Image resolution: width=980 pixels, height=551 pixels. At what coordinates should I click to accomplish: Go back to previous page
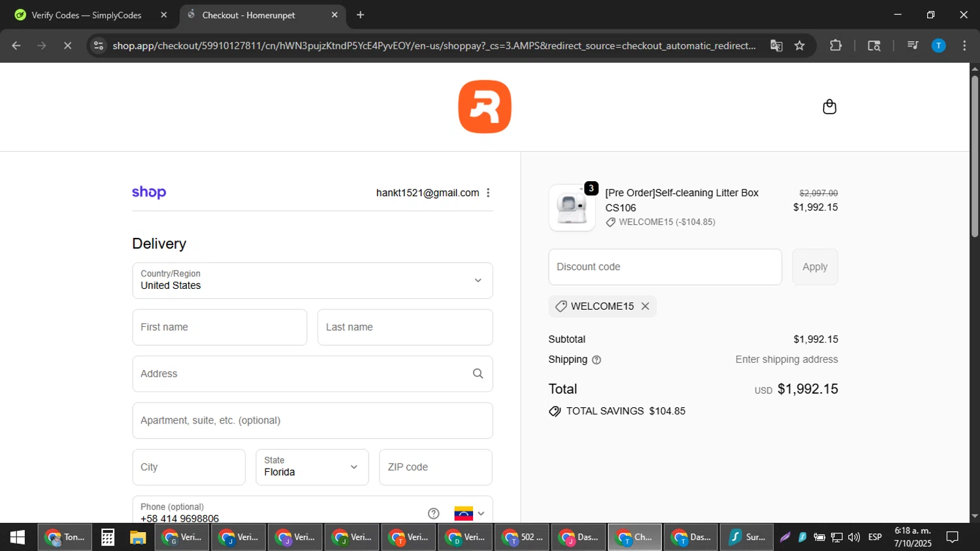point(16,46)
